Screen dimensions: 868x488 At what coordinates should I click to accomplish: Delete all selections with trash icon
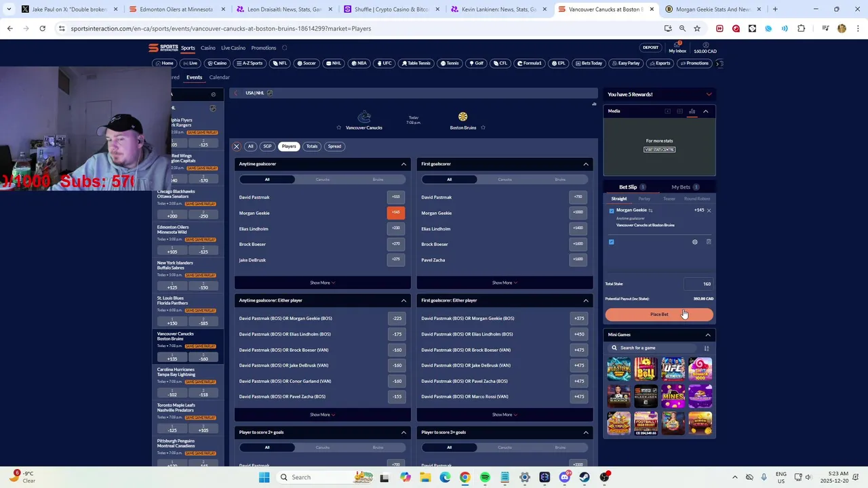(709, 242)
